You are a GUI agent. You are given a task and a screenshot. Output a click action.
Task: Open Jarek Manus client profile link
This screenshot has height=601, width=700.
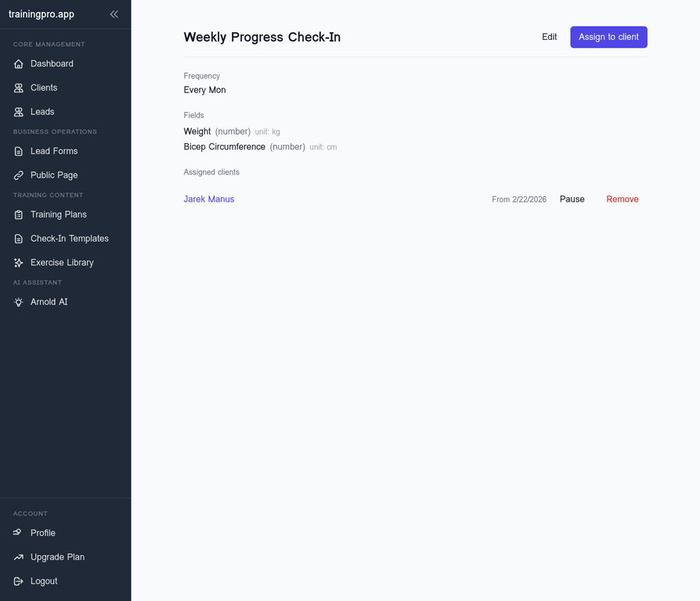coord(209,199)
